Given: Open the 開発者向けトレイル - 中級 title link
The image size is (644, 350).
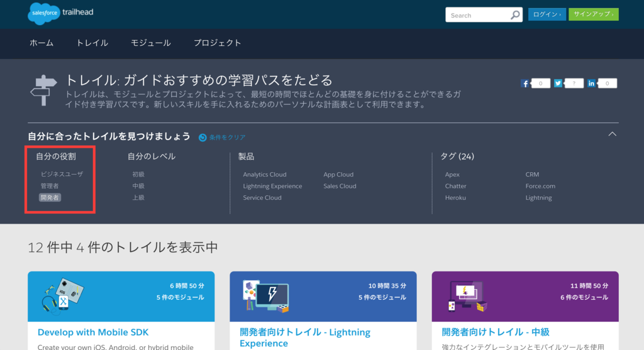Looking at the screenshot, I should coord(496,332).
